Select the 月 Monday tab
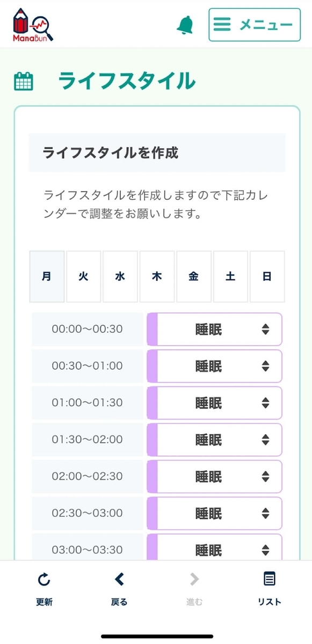The image size is (312, 644). coord(47,276)
